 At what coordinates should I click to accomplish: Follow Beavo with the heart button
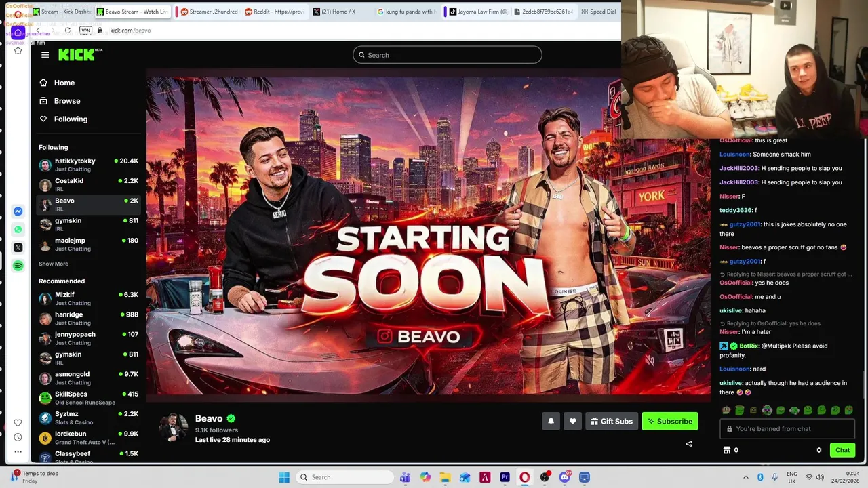pyautogui.click(x=572, y=422)
